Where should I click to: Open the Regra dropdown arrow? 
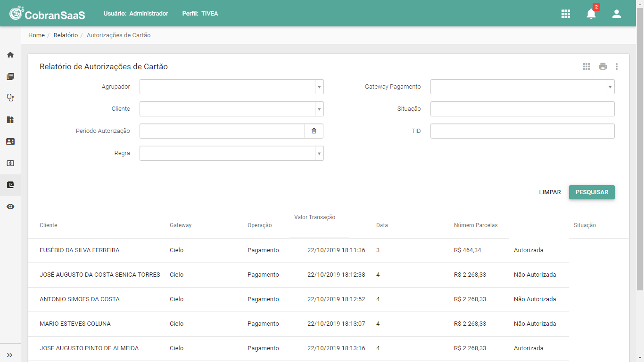(x=319, y=153)
